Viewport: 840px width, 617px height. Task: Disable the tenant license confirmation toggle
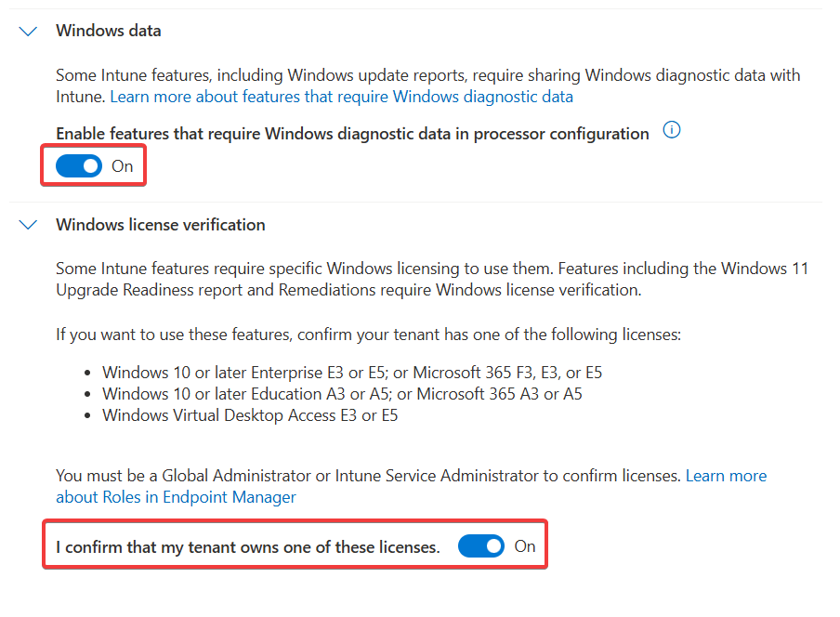coord(481,546)
